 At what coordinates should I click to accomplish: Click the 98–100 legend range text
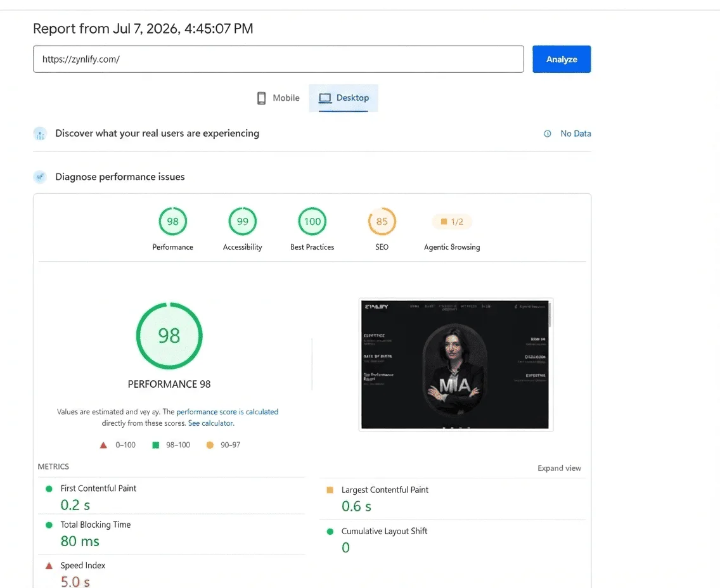177,445
